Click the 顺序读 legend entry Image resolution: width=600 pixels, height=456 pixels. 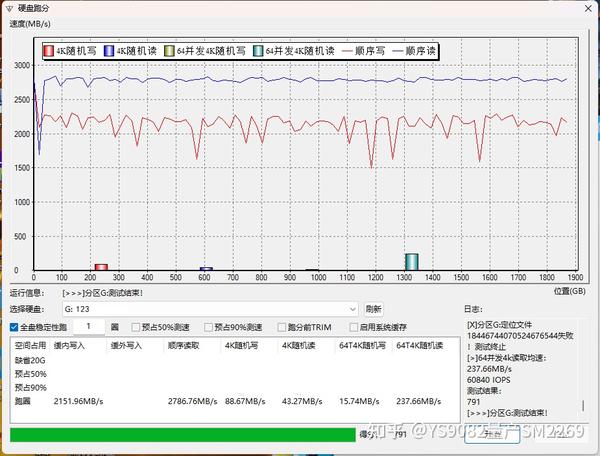(x=414, y=51)
